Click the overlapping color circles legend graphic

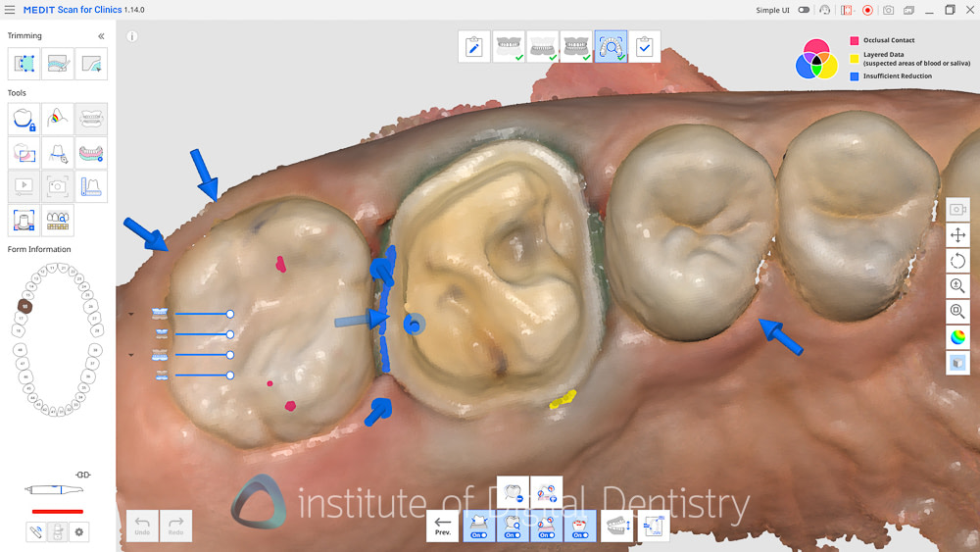[x=816, y=59]
